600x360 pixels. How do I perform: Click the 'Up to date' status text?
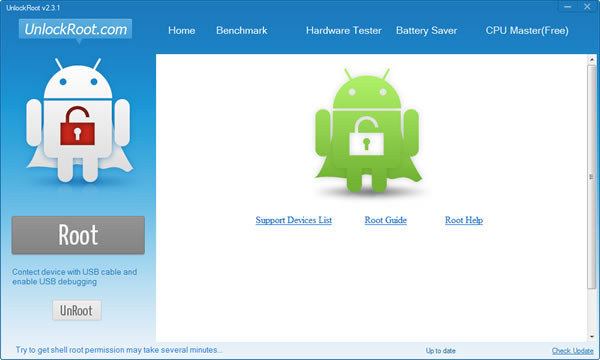[x=440, y=351]
